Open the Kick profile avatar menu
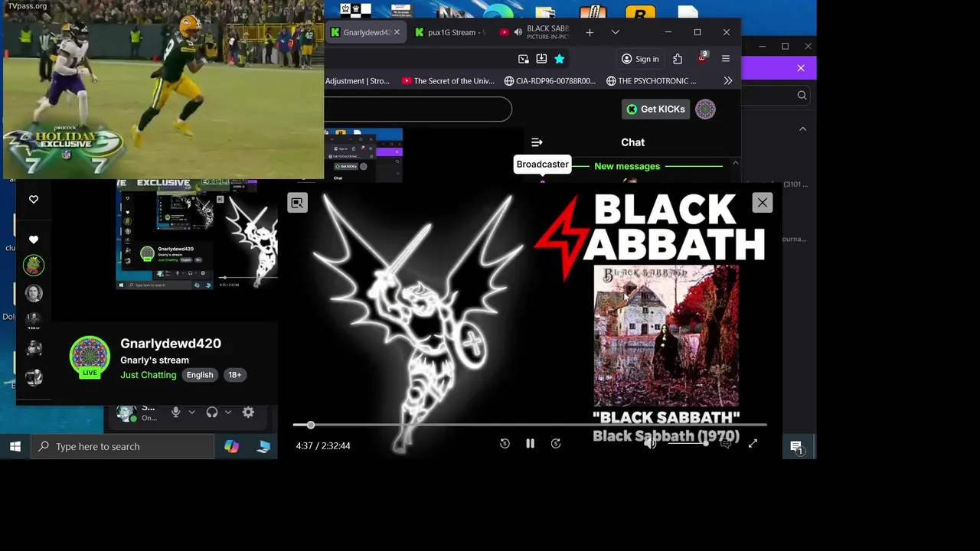The height and width of the screenshot is (551, 980). coord(705,109)
